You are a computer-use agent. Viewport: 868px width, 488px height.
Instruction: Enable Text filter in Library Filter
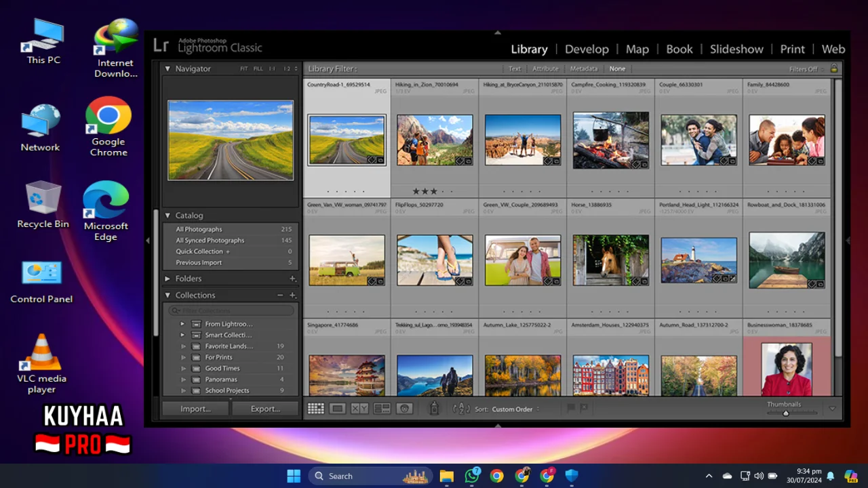click(x=515, y=68)
